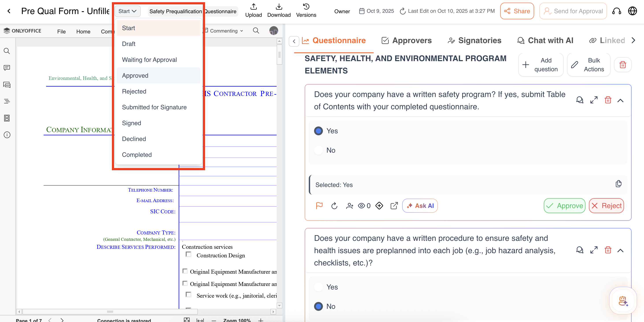Collapse the first question card chevron

(x=620, y=101)
